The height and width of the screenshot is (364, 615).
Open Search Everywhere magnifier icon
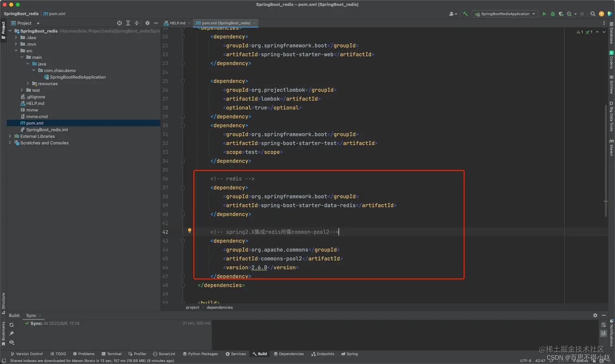point(593,14)
